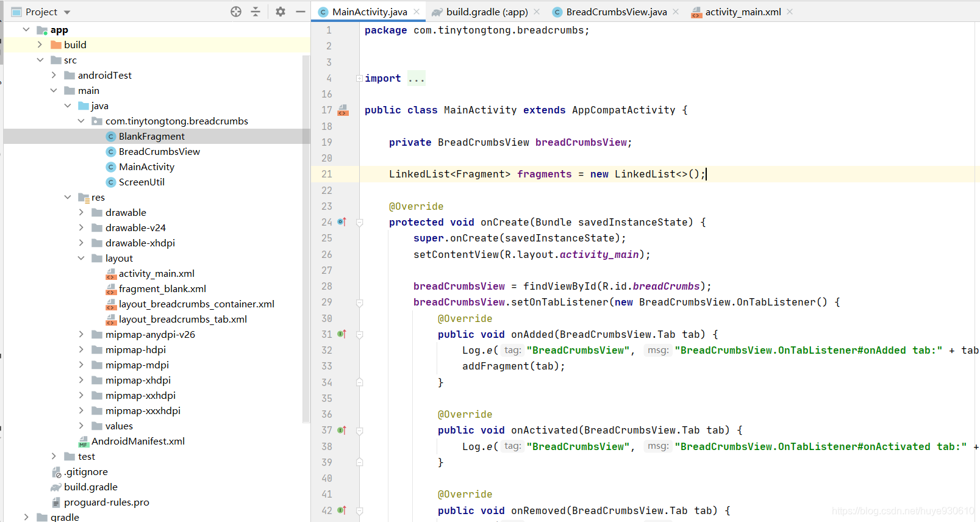Viewport: 980px width, 522px height.
Task: Hide the Project panel with minus icon
Action: click(x=300, y=12)
